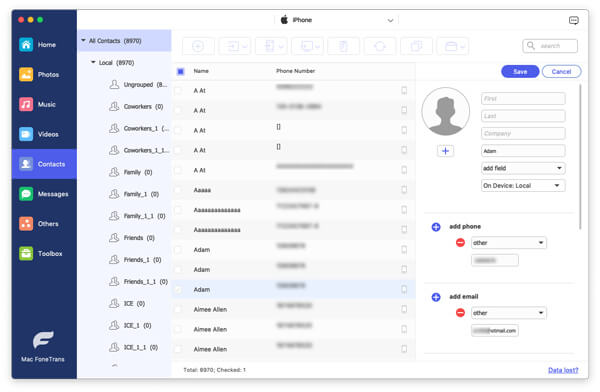The width and height of the screenshot is (600, 392).
Task: Open the Toolbox section in sidebar
Action: point(44,253)
